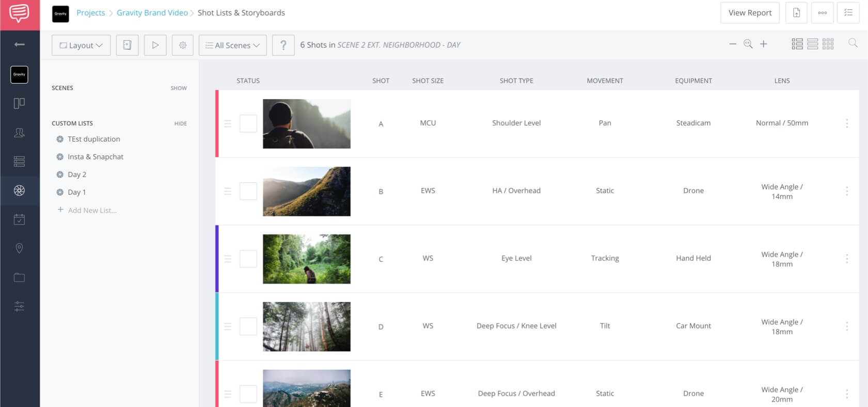Open the breakdown list sidebar icon

pos(19,161)
